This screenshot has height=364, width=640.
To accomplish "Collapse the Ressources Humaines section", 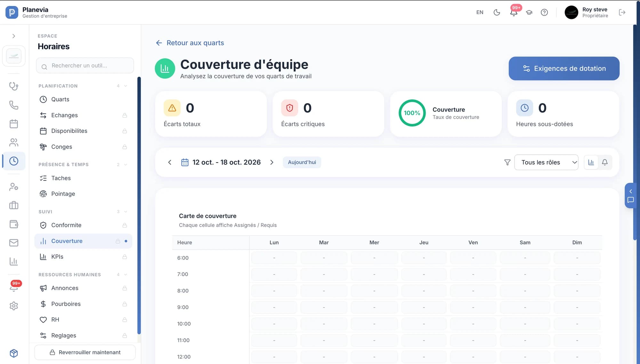I will tap(125, 275).
